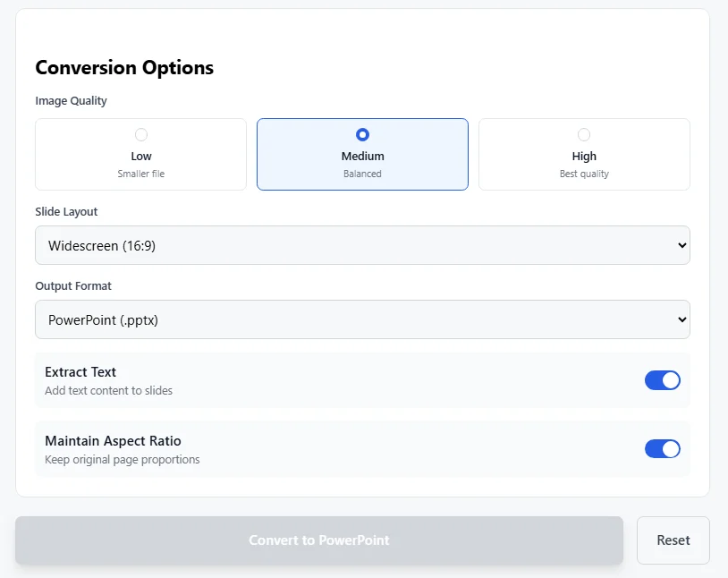The height and width of the screenshot is (578, 728).
Task: Click the 'Conversion Options' heading
Action: pos(124,68)
